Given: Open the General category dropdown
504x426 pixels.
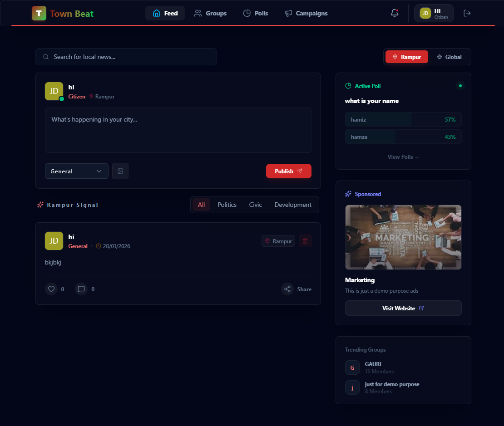Looking at the screenshot, I should click(76, 171).
